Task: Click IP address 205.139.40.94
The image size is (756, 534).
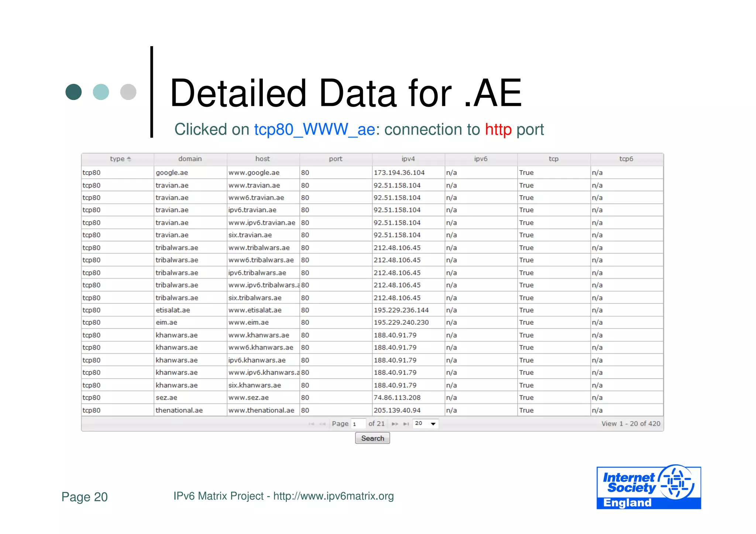Action: (397, 410)
